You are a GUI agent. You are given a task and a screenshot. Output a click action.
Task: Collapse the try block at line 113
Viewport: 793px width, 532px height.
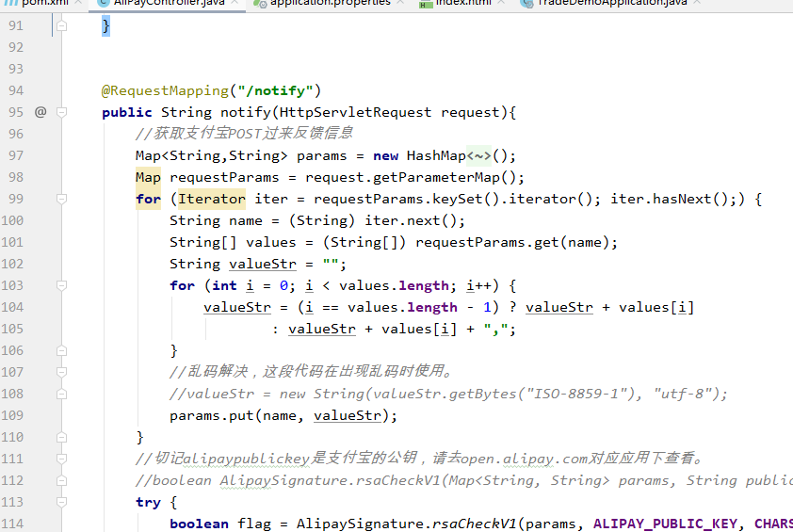click(x=62, y=502)
